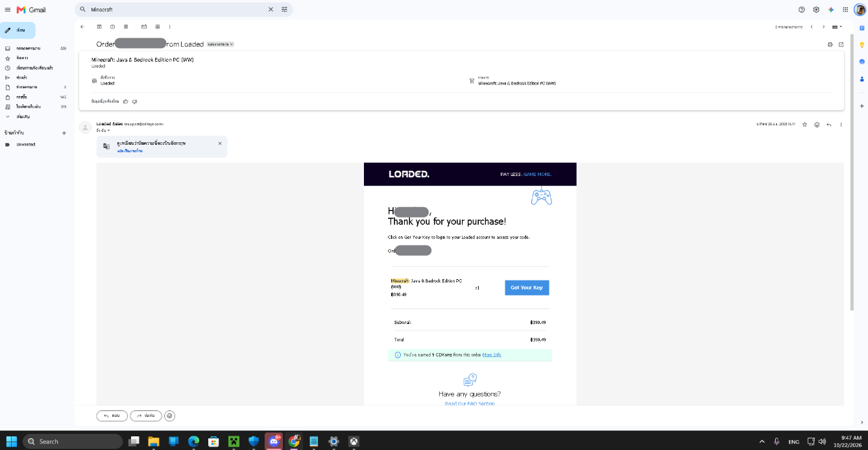Image resolution: width=868 pixels, height=450 pixels.
Task: Click the Loaded Sales sender avatar
Action: point(85,127)
